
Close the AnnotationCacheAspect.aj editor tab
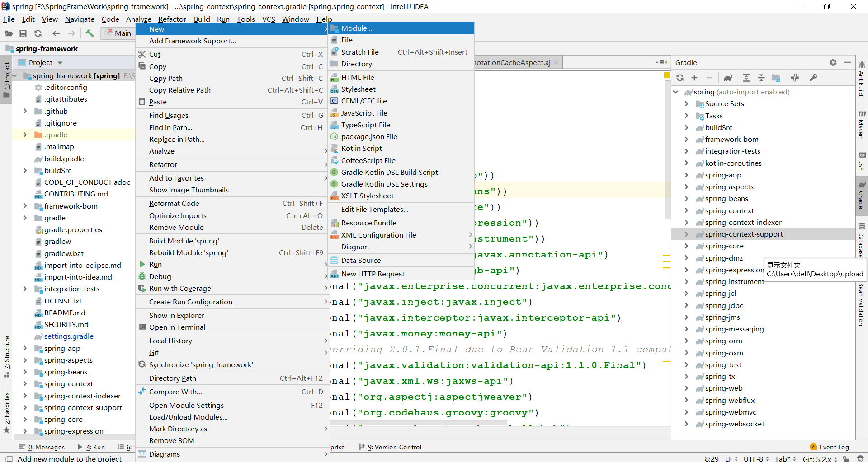[x=556, y=63]
